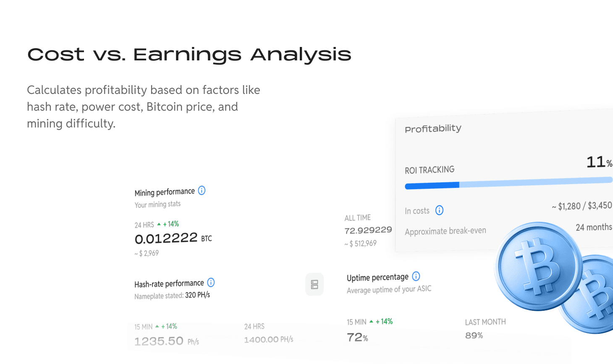Click green up arrow beside mining 24 HRS
Screen dimensions: 613x364
pos(159,224)
